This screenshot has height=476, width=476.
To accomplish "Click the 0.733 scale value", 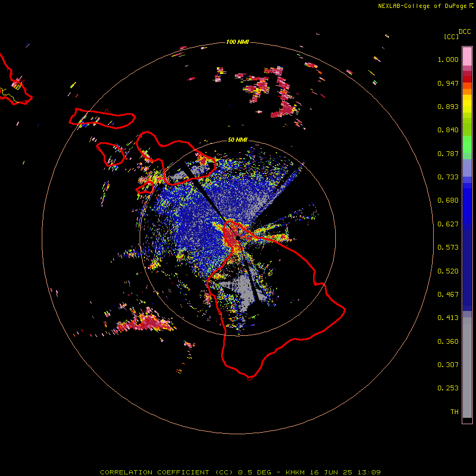I will coord(448,177).
